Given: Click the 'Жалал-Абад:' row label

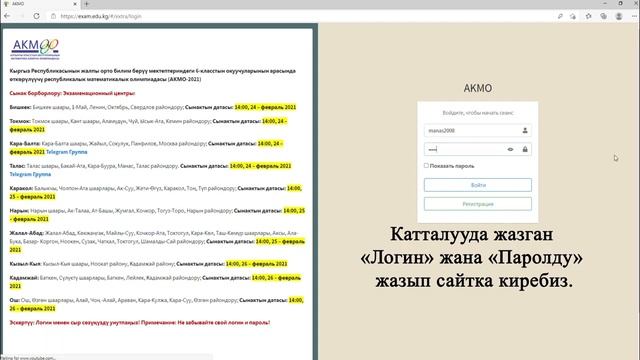Looking at the screenshot, I should coord(27,233).
